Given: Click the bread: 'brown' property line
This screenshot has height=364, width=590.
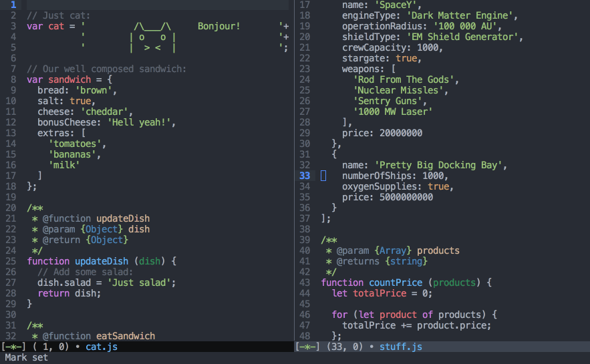Looking at the screenshot, I should tap(77, 90).
